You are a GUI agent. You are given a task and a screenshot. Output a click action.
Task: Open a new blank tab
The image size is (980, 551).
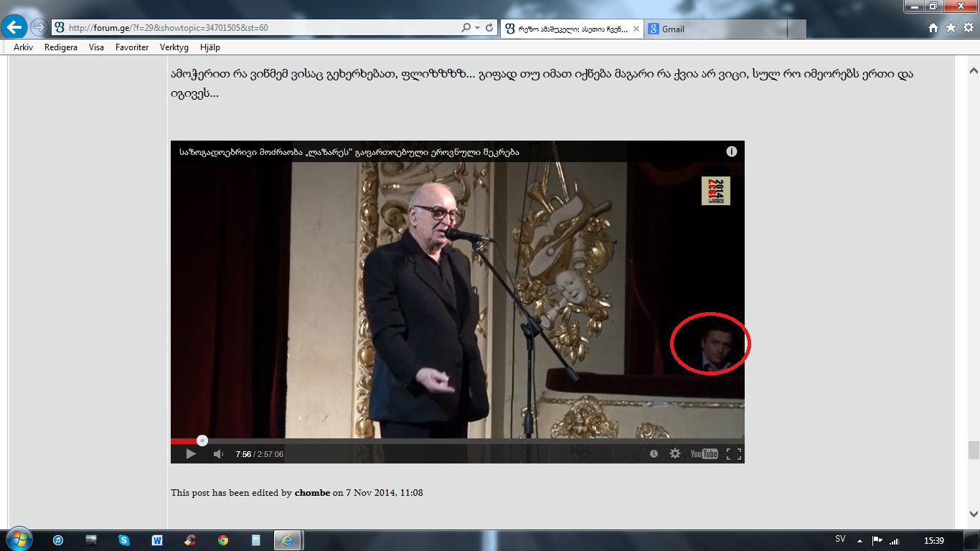[x=796, y=29]
